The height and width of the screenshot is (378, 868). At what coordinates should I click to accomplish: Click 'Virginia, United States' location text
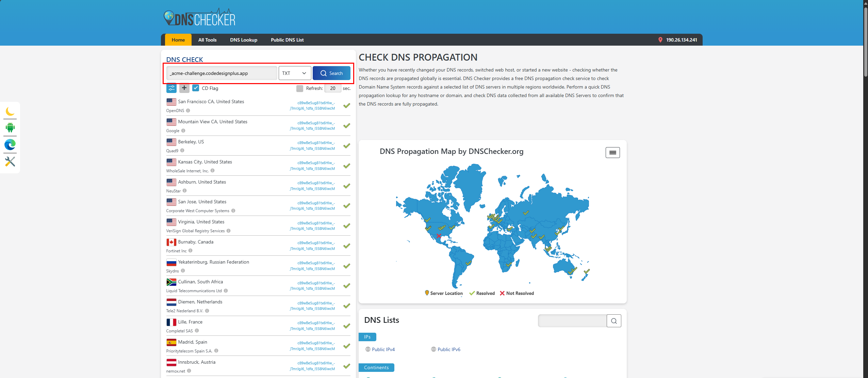click(x=201, y=222)
